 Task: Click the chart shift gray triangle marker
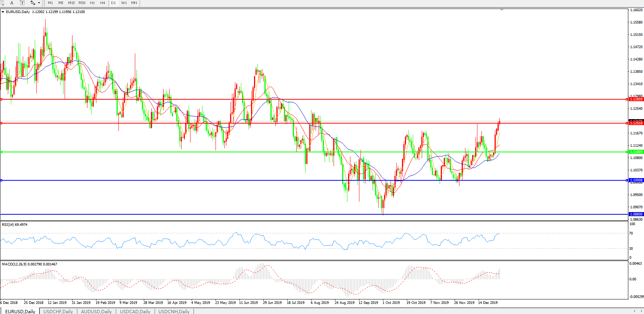click(x=502, y=10)
